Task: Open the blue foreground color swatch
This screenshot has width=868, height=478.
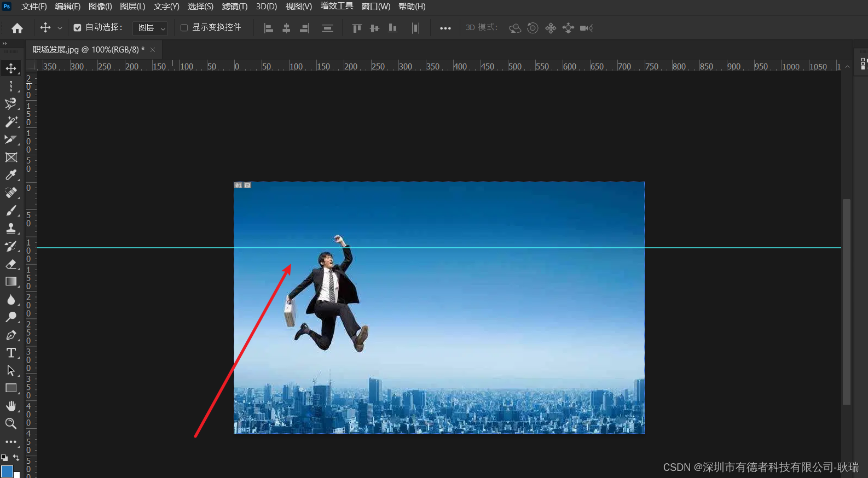Action: point(7,471)
